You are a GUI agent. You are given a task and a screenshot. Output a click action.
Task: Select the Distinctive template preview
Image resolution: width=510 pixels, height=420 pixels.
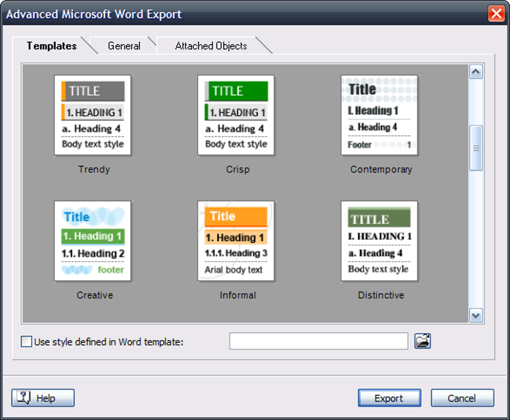coord(379,241)
